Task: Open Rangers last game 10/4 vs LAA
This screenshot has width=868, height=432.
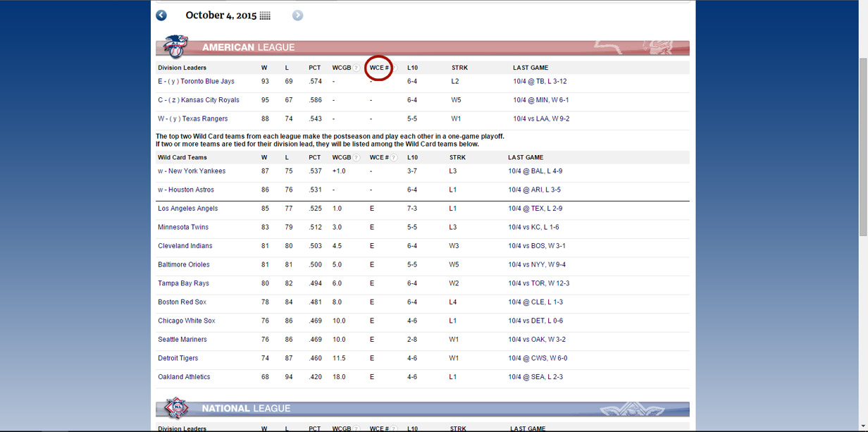Action: [542, 119]
